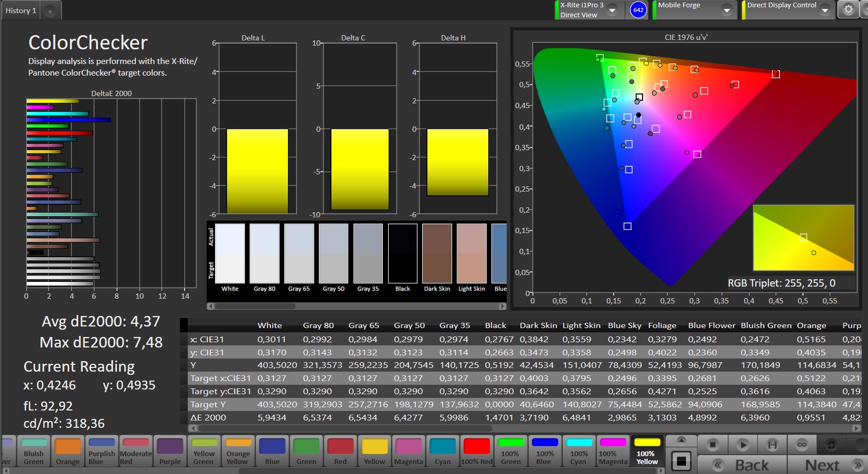Click the black square pattern window icon
Viewport: 868px width, 474px height.
click(681, 461)
